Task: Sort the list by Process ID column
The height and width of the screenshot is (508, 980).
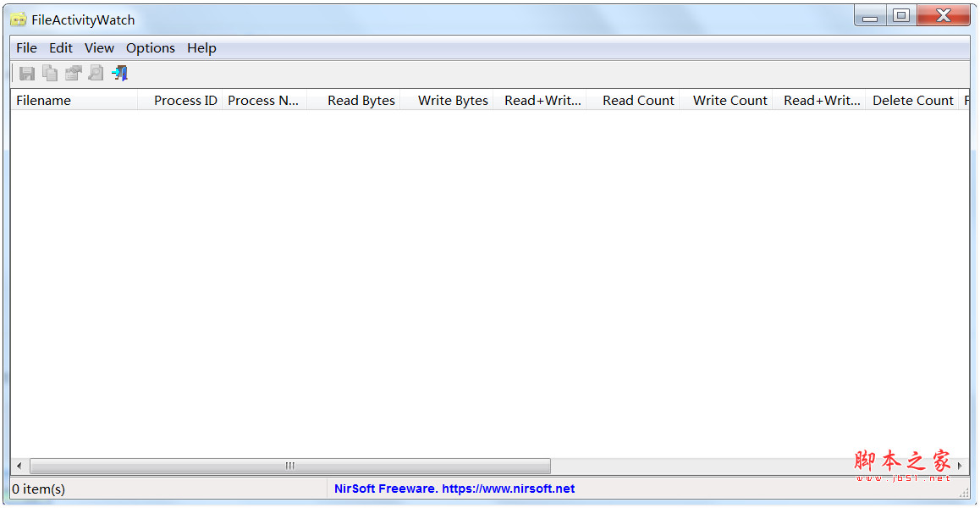Action: click(184, 100)
